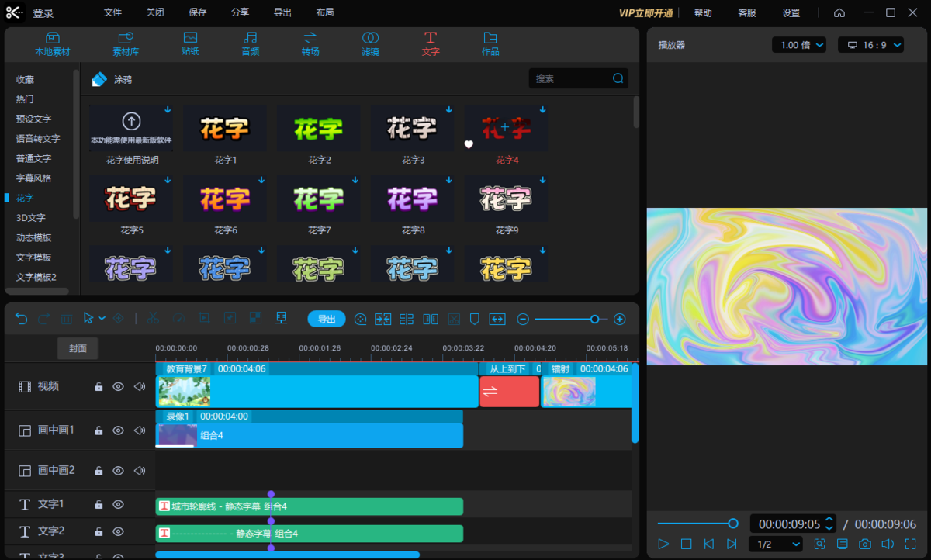Open the 1/2 preview quality dropdown

tap(776, 544)
